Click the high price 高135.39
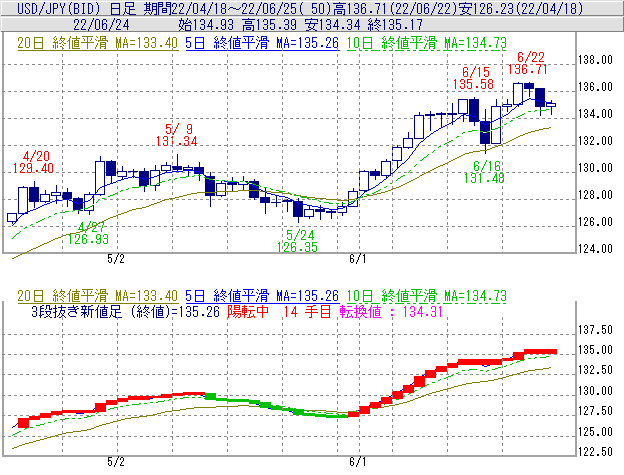624x475 pixels. 269,25
